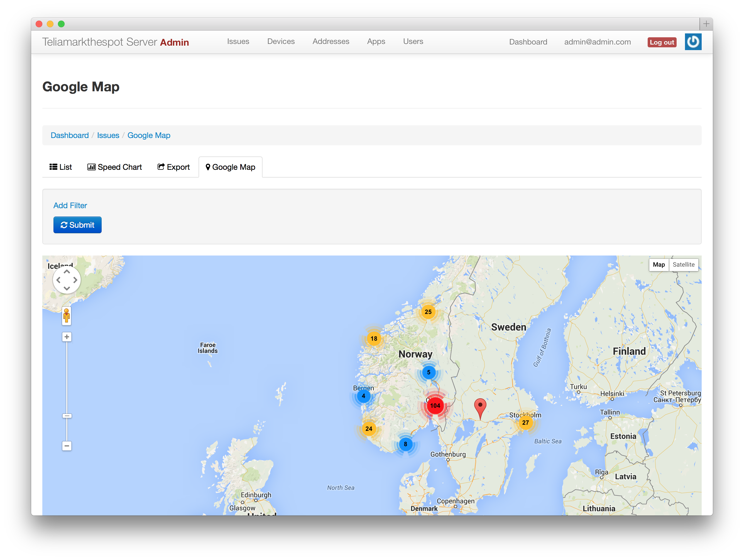Click the yellow 27 cluster near Stockholm
The height and width of the screenshot is (560, 744).
525,423
